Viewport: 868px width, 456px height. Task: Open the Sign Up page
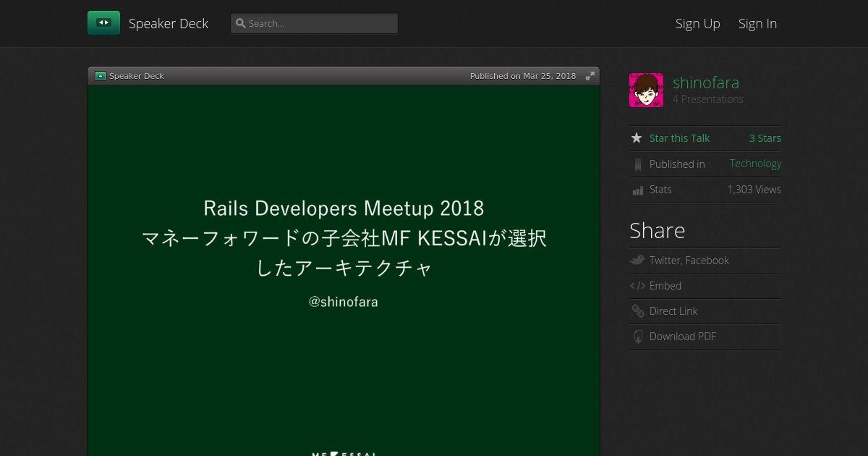pyautogui.click(x=698, y=23)
